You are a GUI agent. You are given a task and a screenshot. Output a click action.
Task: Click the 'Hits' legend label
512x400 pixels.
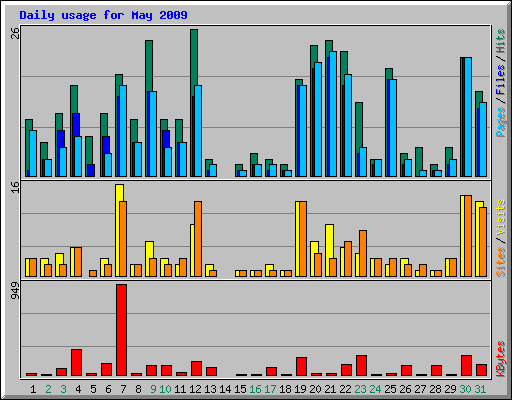tap(501, 41)
